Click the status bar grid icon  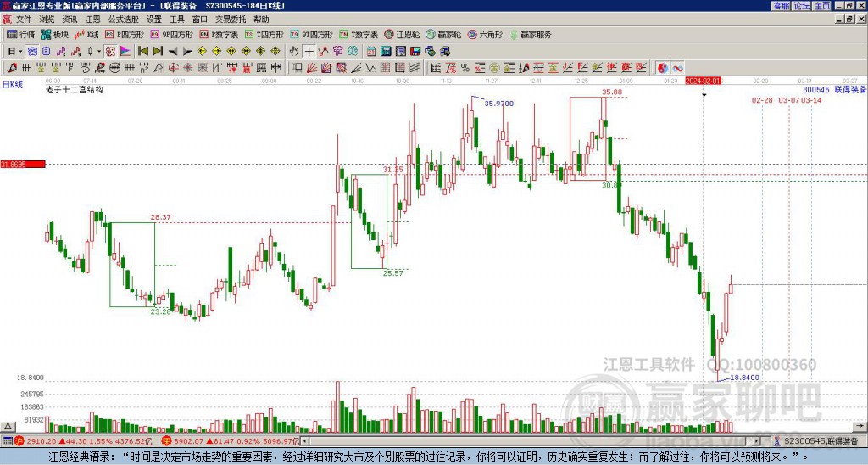[x=7, y=442]
